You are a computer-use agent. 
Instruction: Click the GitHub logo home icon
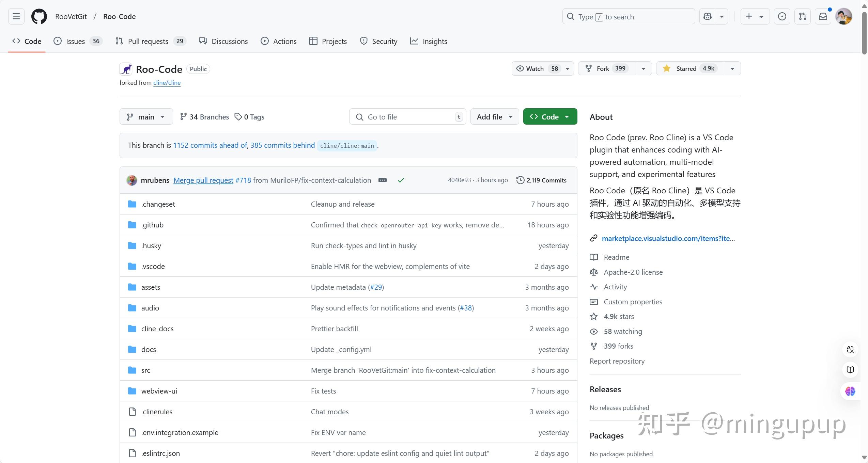point(39,16)
